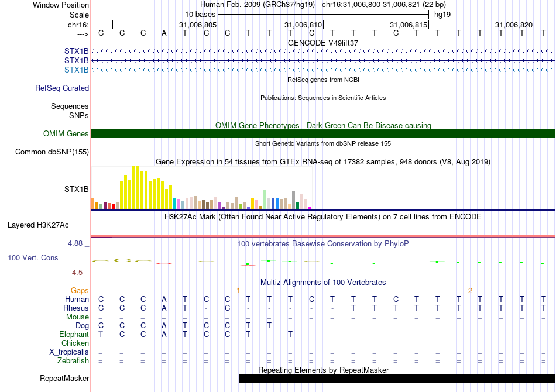Select the Elephant species label
The height and width of the screenshot is (392, 556).
click(74, 334)
